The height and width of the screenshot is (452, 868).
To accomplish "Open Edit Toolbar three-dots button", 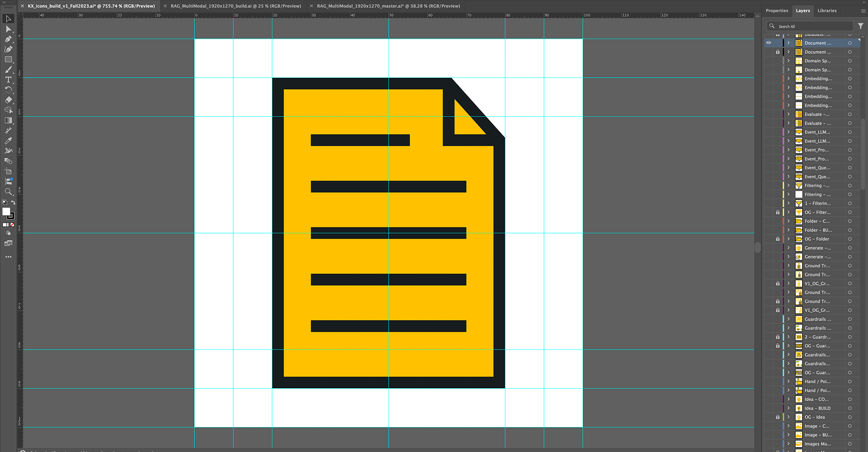I will click(8, 257).
